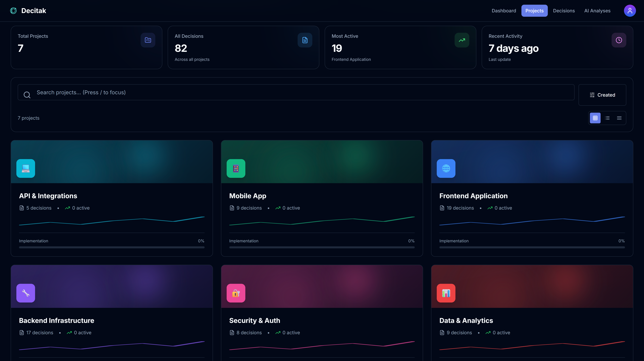Enable compact table view
The image size is (644, 361).
[x=619, y=118]
